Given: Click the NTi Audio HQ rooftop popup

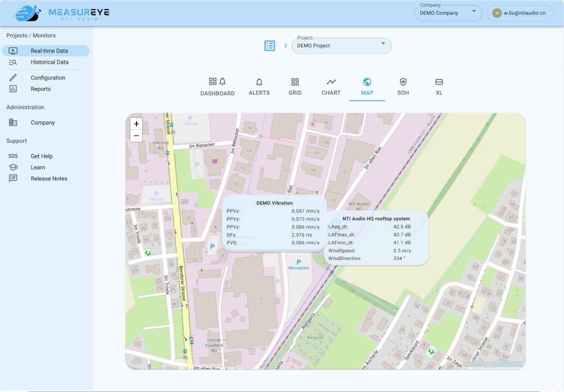Looking at the screenshot, I should [x=376, y=238].
